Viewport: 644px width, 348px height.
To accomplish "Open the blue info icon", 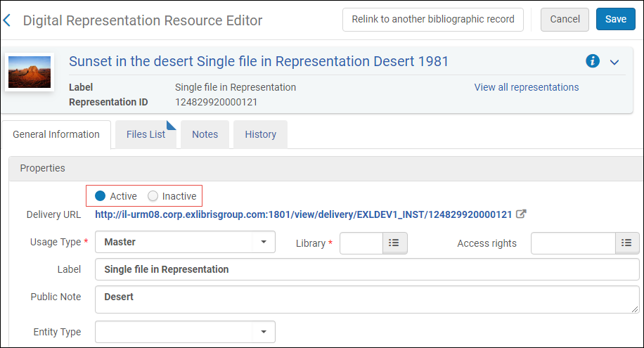I will [592, 61].
